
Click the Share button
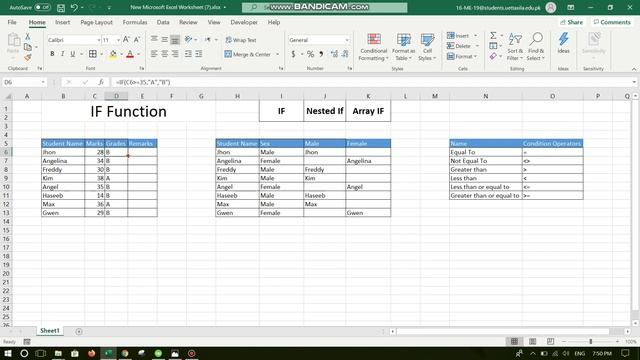click(x=572, y=22)
